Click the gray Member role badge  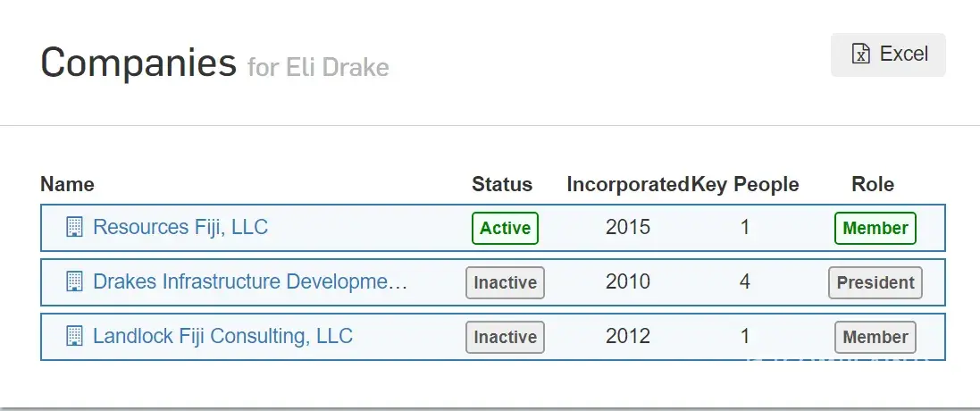click(x=875, y=338)
